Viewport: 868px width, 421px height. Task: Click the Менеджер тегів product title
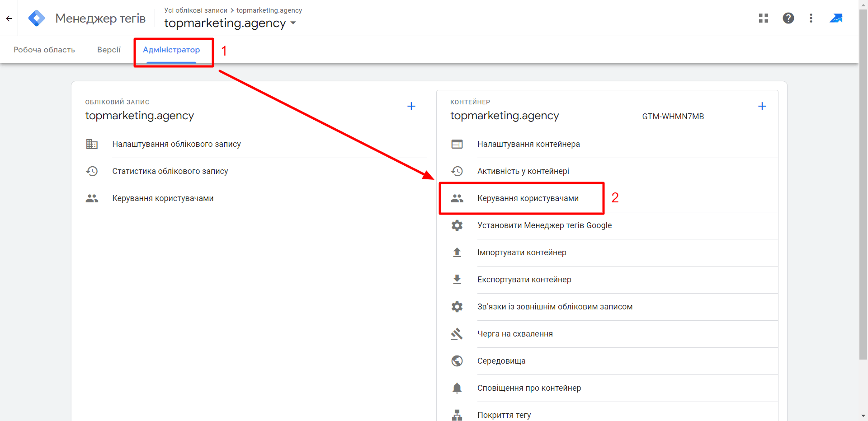[x=100, y=18]
